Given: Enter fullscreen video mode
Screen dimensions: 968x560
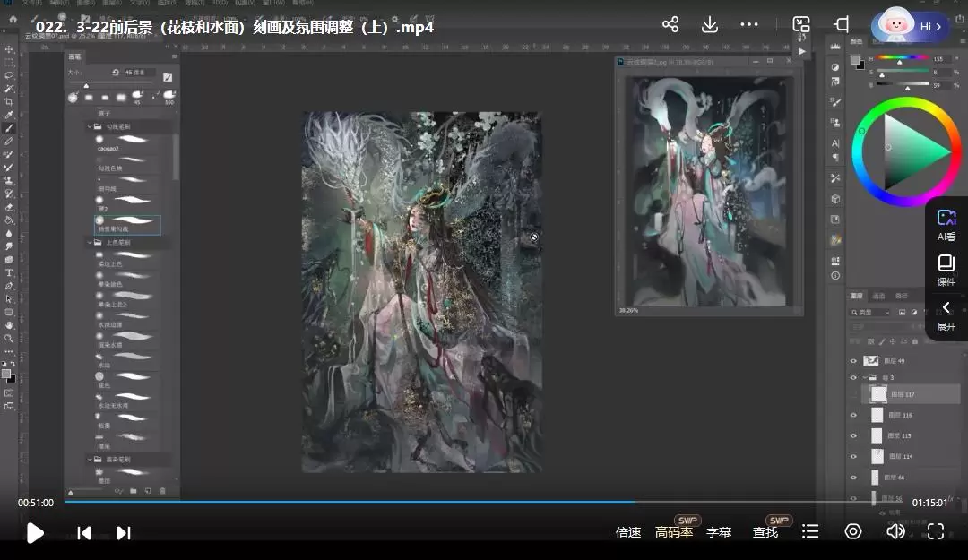Looking at the screenshot, I should coord(935,531).
